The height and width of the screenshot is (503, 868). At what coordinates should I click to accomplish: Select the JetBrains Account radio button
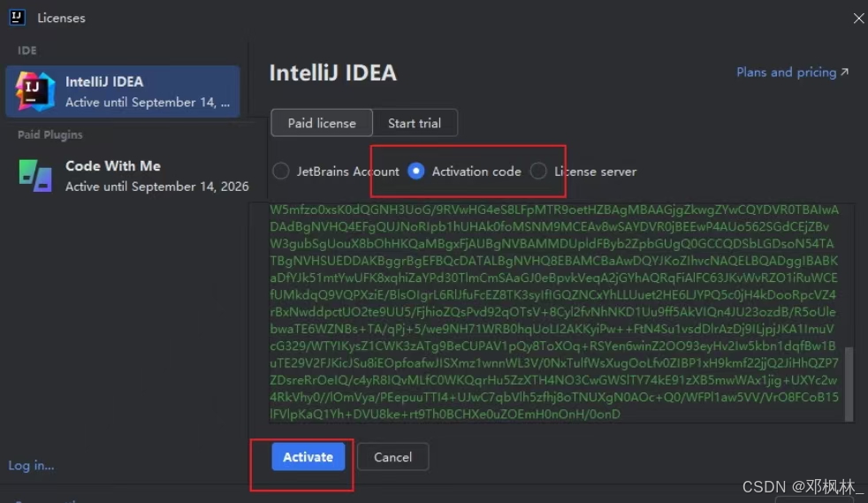pyautogui.click(x=281, y=171)
